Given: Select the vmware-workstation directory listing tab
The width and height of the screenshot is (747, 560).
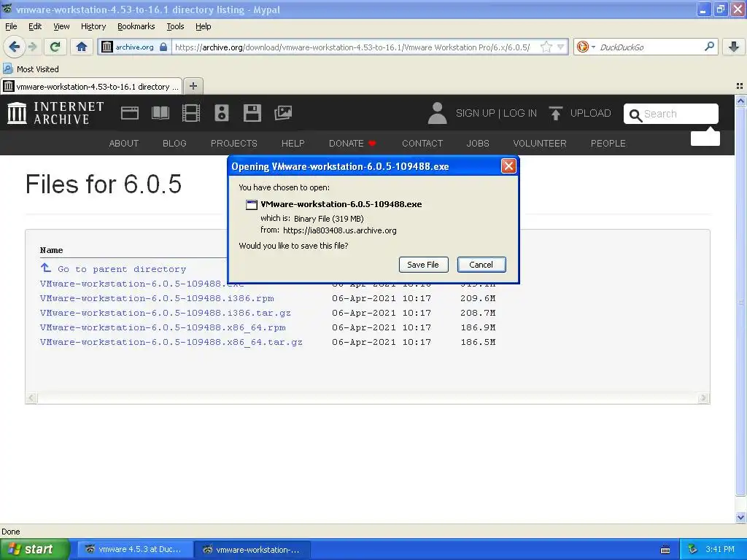Looking at the screenshot, I should [x=91, y=86].
